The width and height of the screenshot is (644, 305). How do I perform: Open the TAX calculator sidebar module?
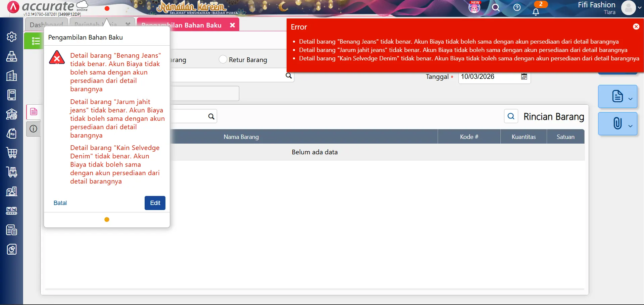pyautogui.click(x=12, y=230)
